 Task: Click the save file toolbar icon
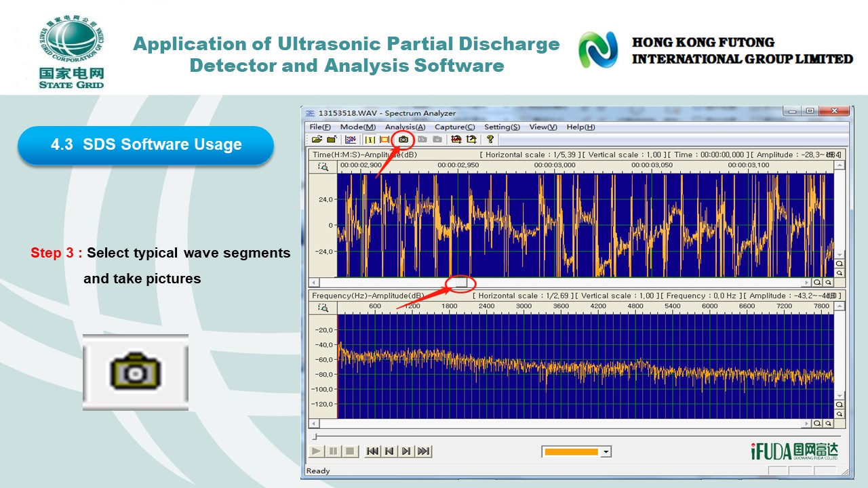tap(332, 140)
